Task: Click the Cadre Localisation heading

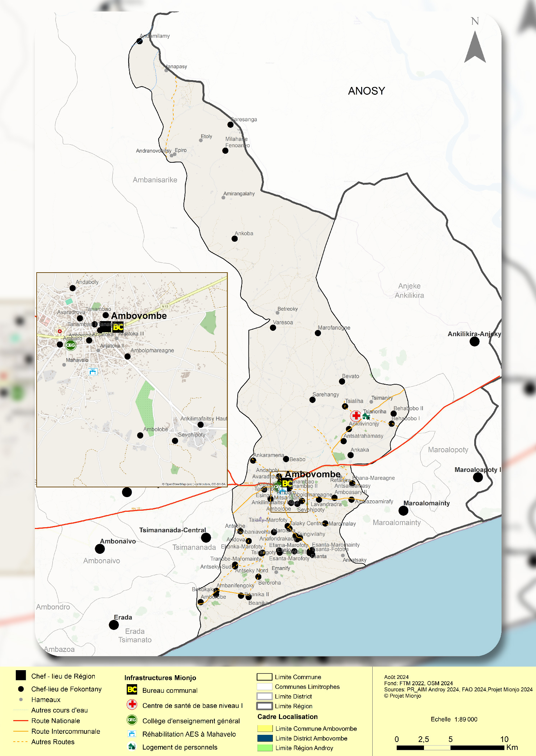Action: click(x=287, y=716)
